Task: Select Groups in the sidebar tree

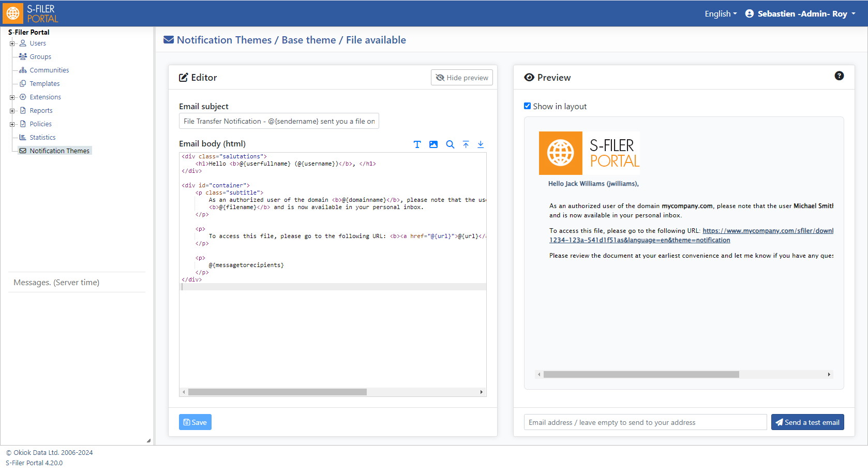Action: [40, 56]
